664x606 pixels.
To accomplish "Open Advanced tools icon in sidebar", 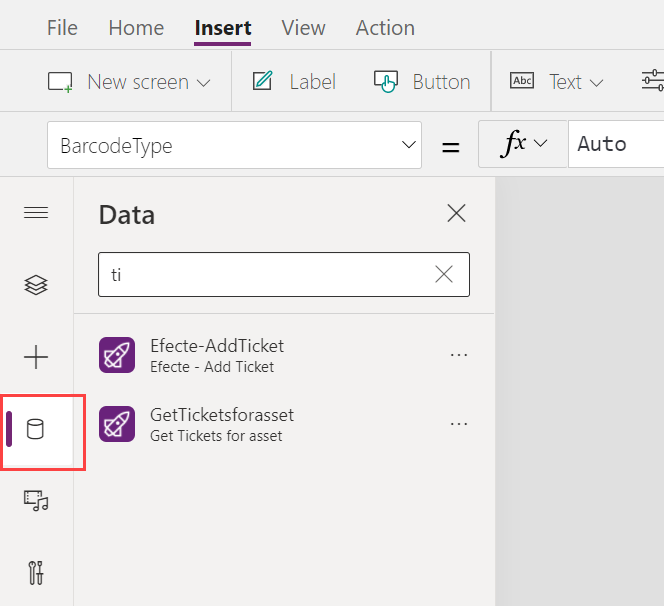I will (x=36, y=573).
